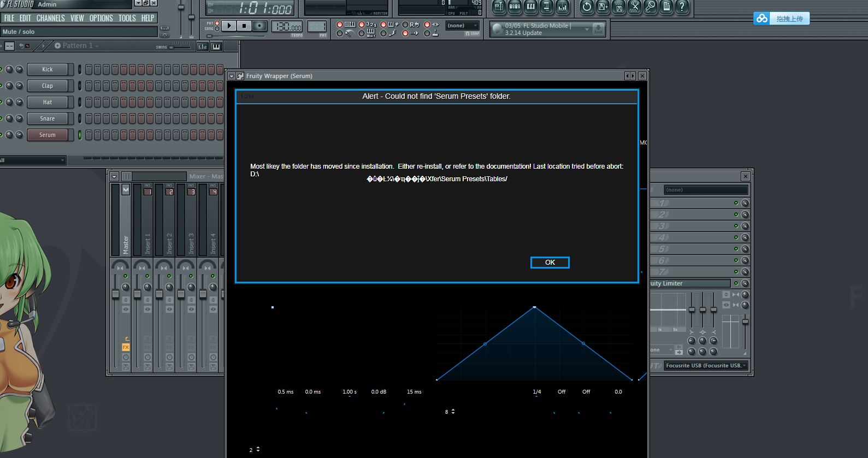The height and width of the screenshot is (458, 868).
Task: Click the 1/4 value in Serum
Action: coord(537,392)
